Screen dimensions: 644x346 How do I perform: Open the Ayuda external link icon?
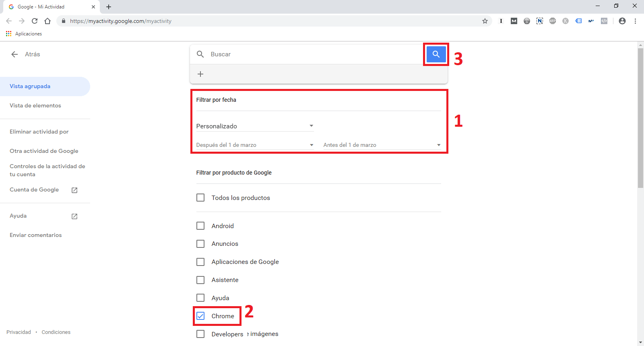[x=74, y=216]
